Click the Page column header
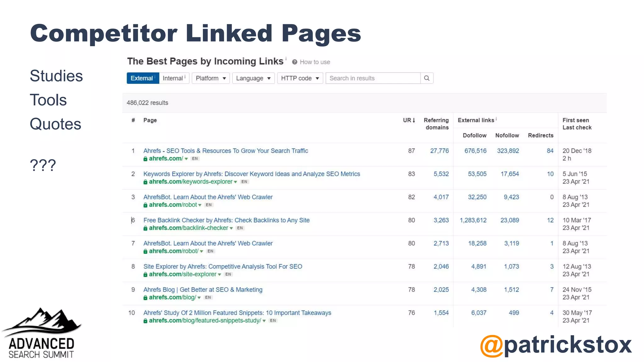The width and height of the screenshot is (644, 362). pyautogui.click(x=150, y=120)
